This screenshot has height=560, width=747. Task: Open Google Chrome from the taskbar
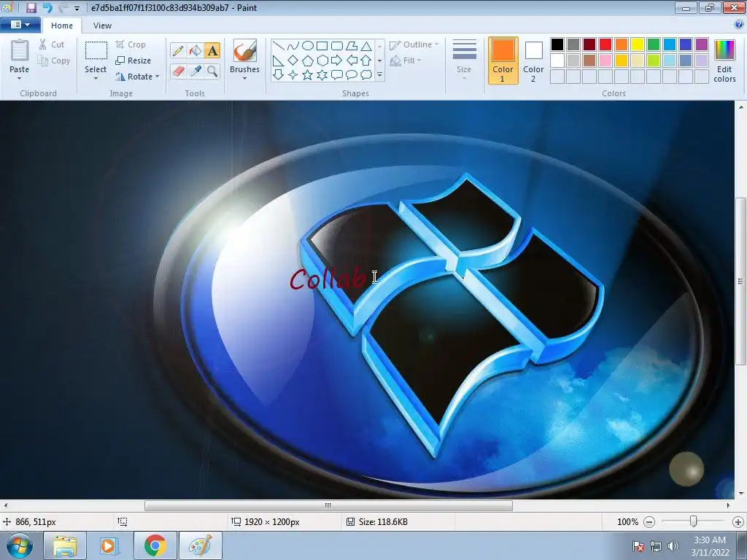(155, 545)
